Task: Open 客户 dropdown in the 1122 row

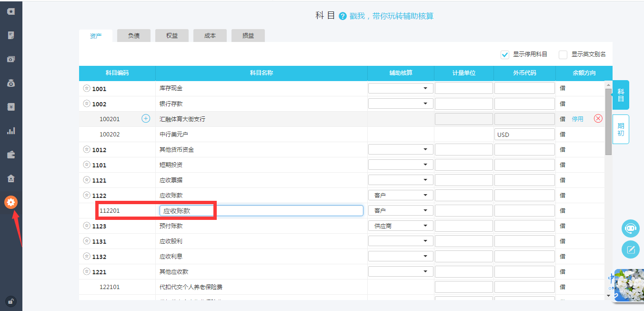Action: point(401,195)
